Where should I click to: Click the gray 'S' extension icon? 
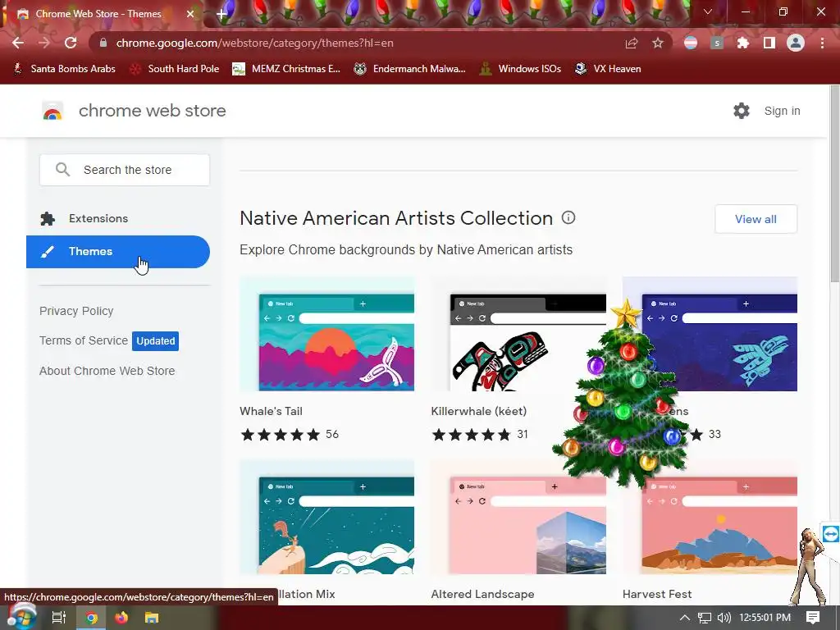tap(717, 43)
